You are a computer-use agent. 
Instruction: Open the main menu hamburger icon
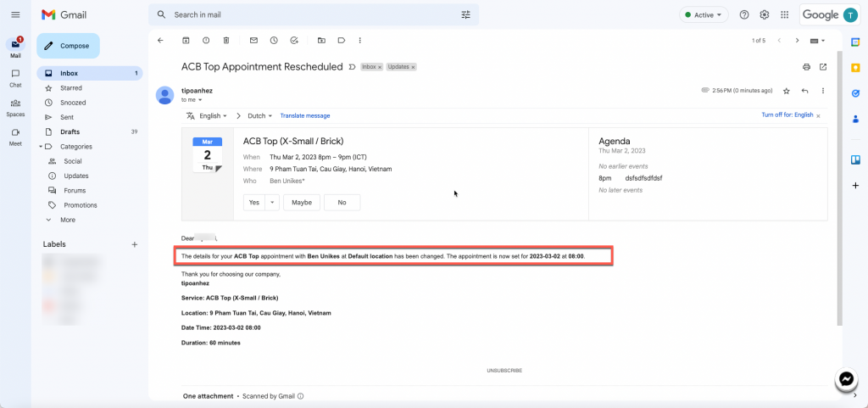point(15,15)
